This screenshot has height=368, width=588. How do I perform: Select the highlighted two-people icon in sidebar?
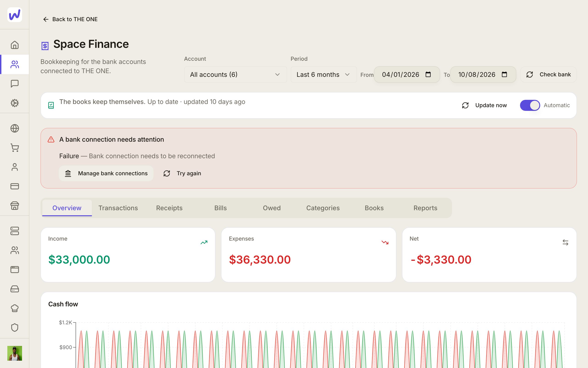(x=14, y=64)
